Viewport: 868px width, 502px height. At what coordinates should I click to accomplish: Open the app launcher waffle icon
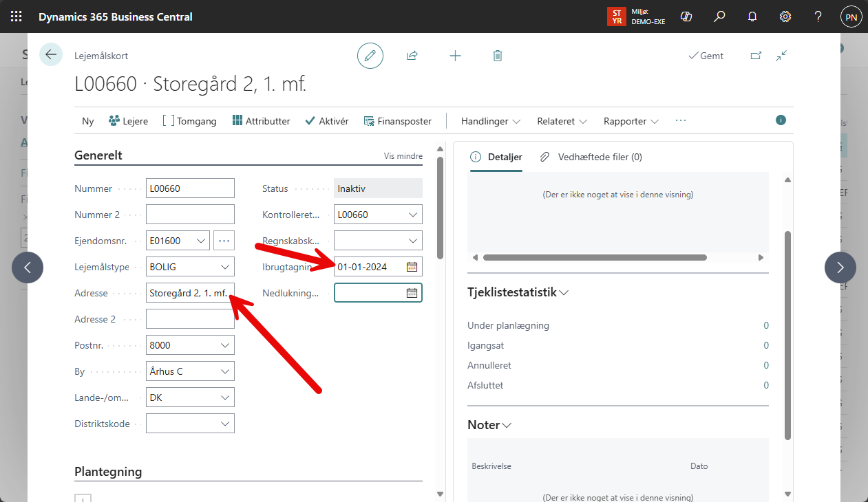coord(17,17)
